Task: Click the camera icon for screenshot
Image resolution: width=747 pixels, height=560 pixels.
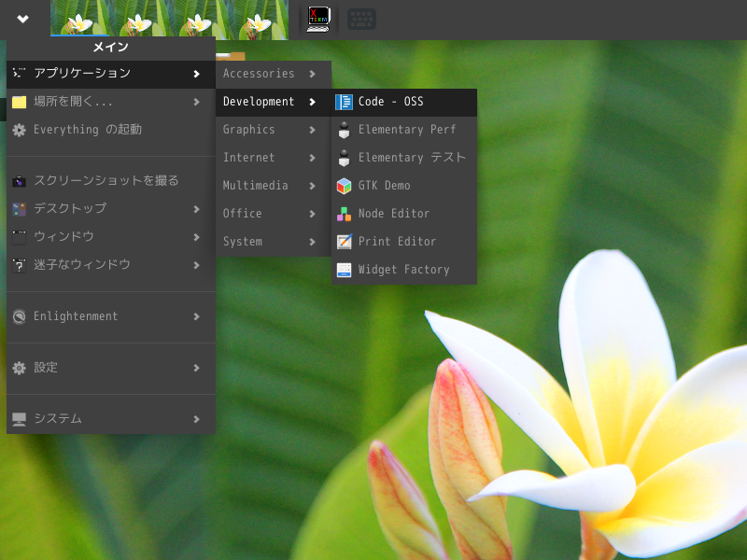Action: point(19,181)
